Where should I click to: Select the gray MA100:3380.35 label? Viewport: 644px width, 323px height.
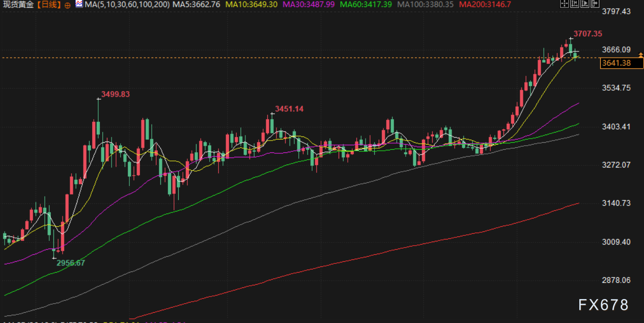[x=425, y=4]
